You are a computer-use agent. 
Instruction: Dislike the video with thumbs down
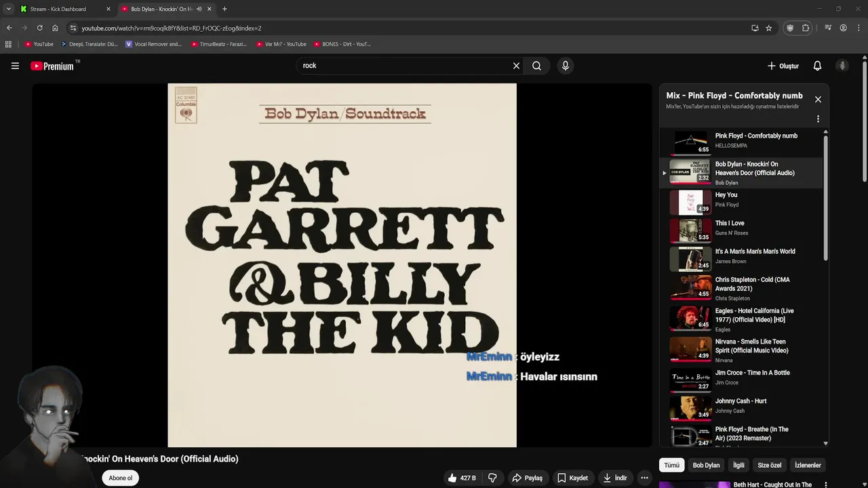(492, 478)
